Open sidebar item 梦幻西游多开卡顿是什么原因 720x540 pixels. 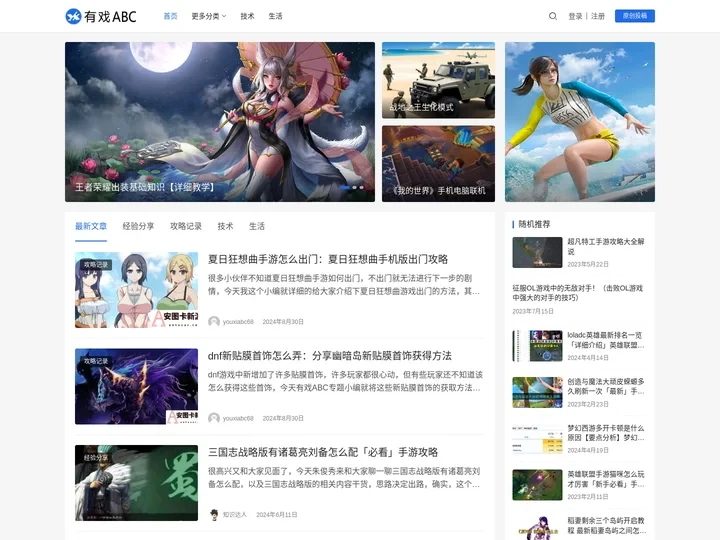click(606, 433)
